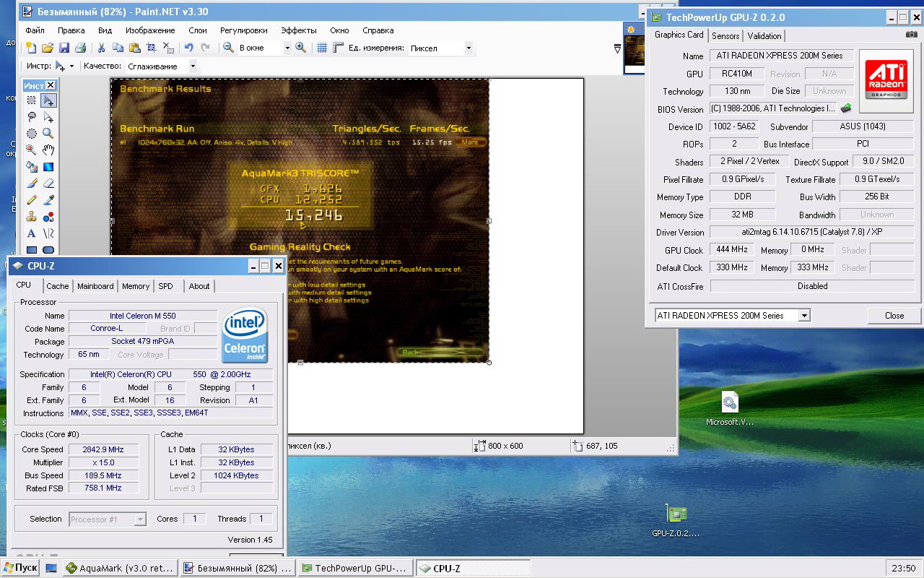Select the Rectangle Select tool

(32, 100)
